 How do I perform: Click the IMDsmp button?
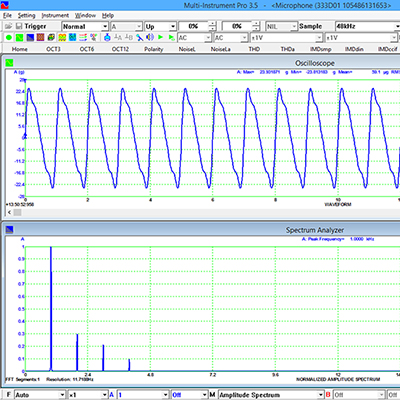coord(321,49)
